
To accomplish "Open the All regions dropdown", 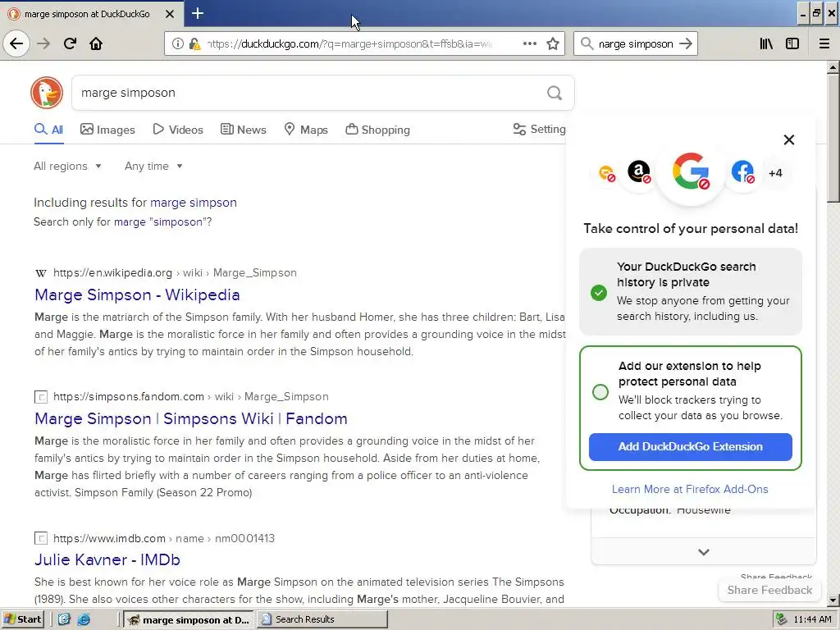I will [67, 166].
